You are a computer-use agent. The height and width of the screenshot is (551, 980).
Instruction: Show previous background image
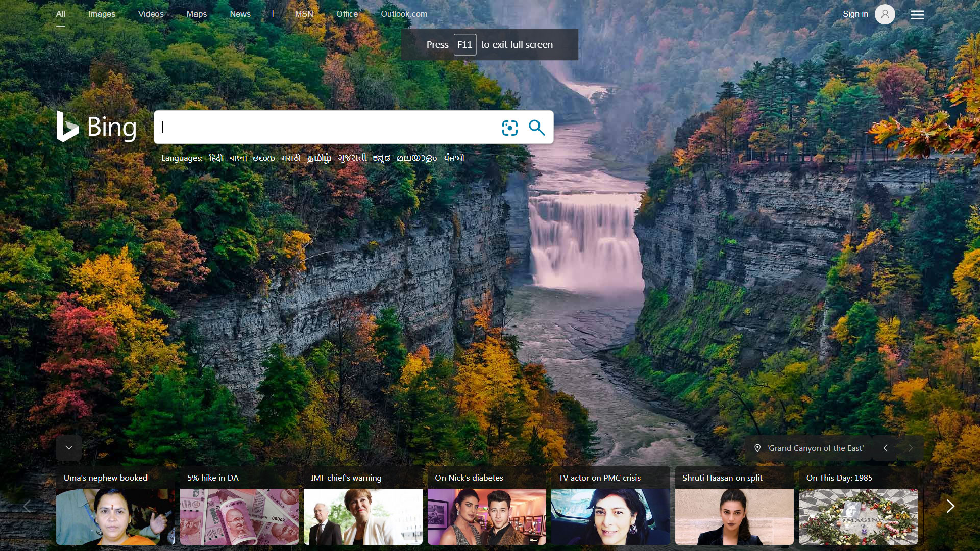(x=886, y=448)
